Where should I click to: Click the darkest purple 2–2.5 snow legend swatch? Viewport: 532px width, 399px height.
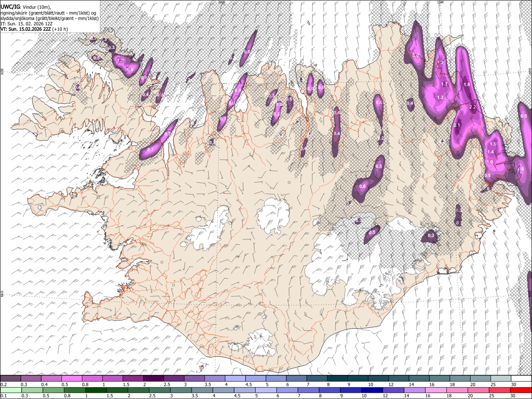click(x=153, y=379)
